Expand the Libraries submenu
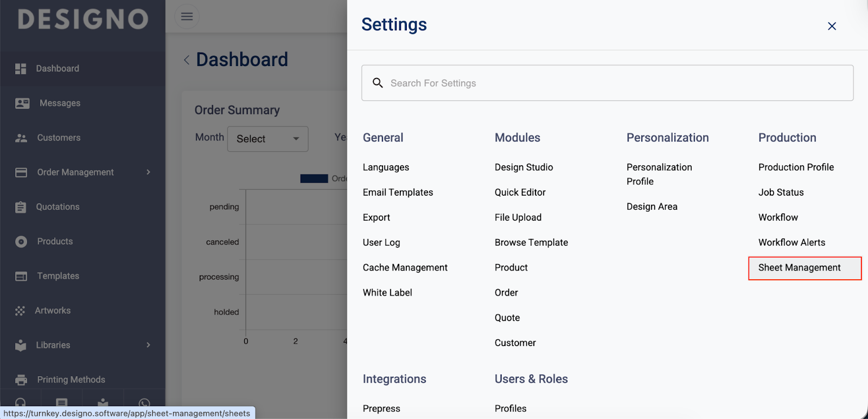Viewport: 868px width, 419px height. [x=148, y=345]
